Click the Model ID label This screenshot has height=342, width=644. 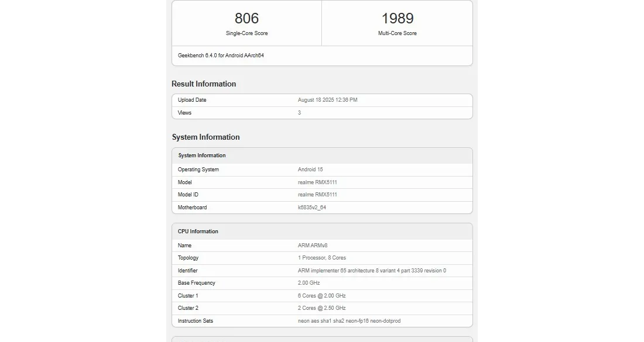[188, 195]
